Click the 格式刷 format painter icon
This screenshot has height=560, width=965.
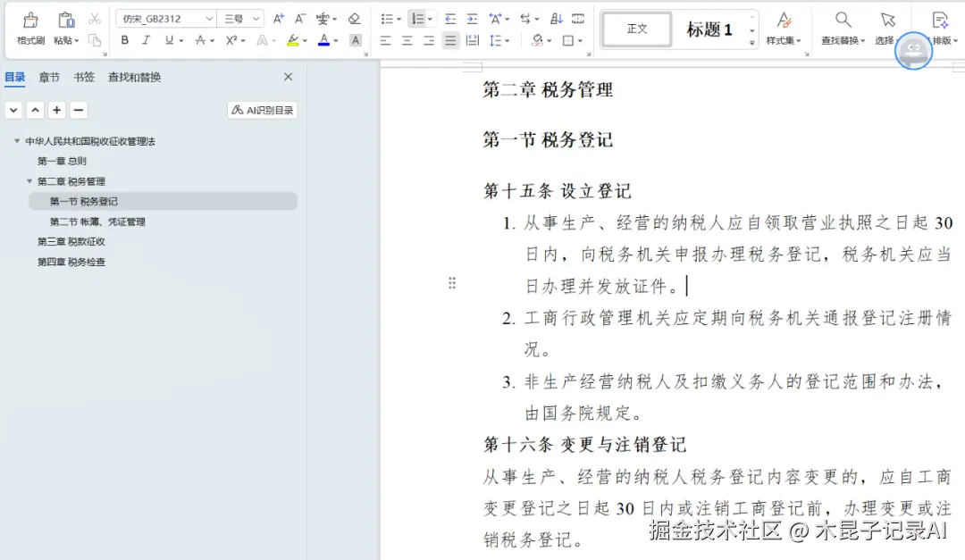click(30, 21)
